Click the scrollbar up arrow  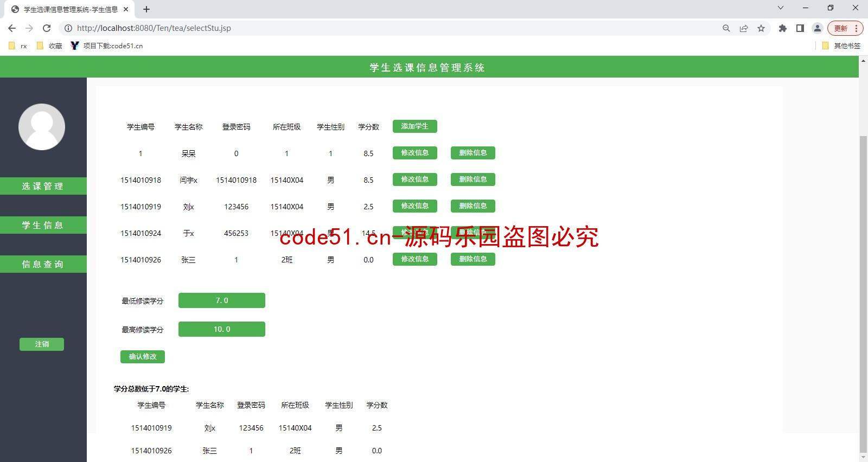pyautogui.click(x=863, y=60)
